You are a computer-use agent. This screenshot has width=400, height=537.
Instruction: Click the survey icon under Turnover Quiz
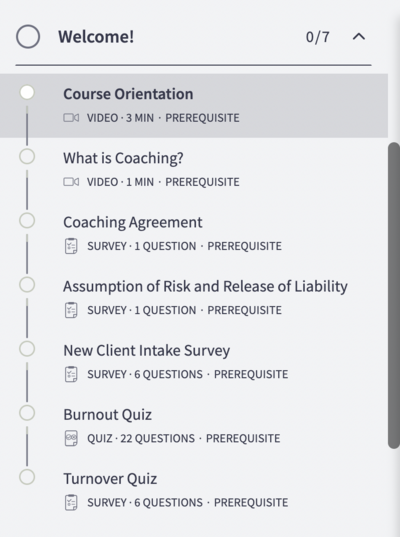[x=71, y=502]
